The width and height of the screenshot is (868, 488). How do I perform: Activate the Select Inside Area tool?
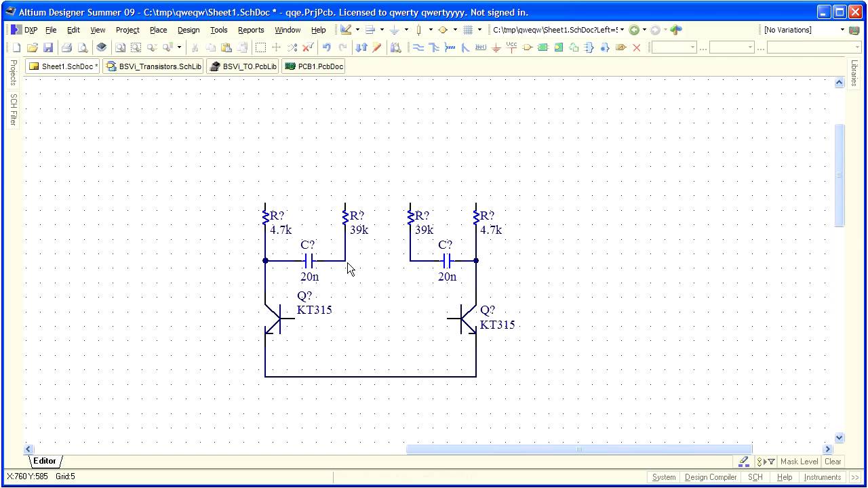260,47
